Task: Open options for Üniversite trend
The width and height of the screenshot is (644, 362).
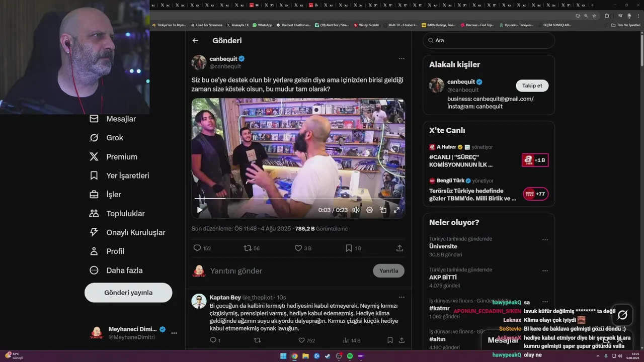Action: pos(545,240)
